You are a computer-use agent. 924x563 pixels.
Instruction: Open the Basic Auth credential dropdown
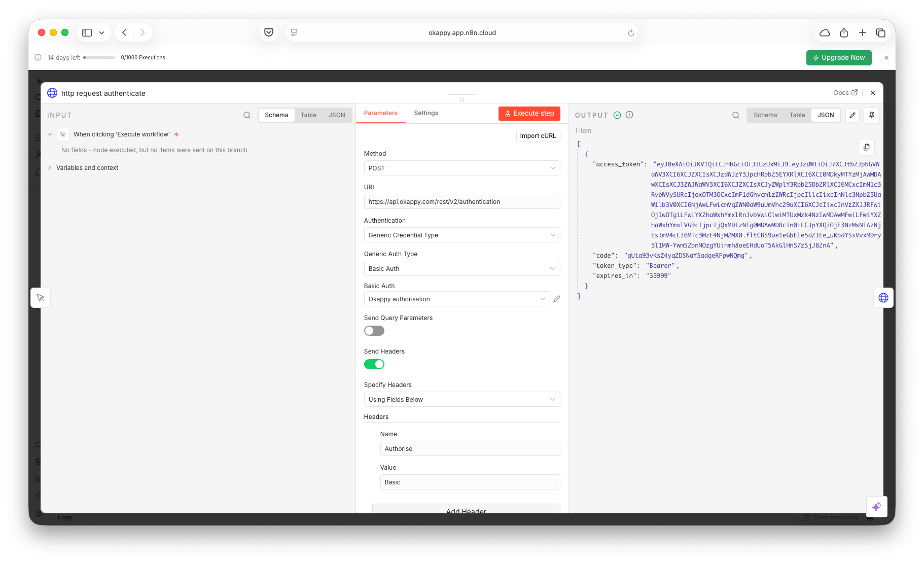coord(457,299)
